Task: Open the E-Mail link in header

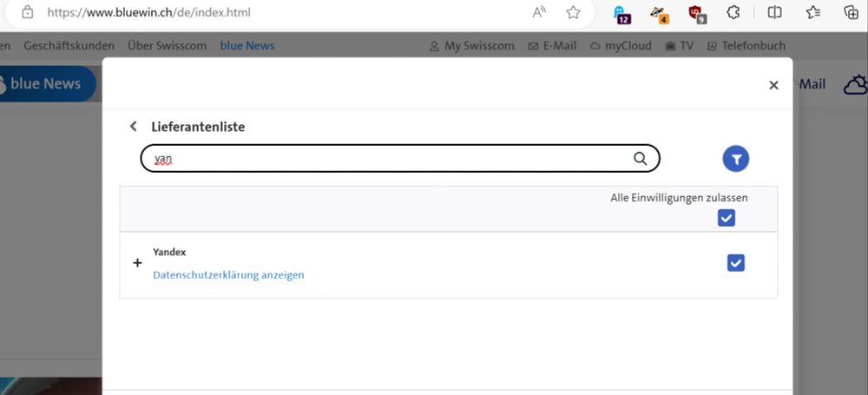Action: 552,46
